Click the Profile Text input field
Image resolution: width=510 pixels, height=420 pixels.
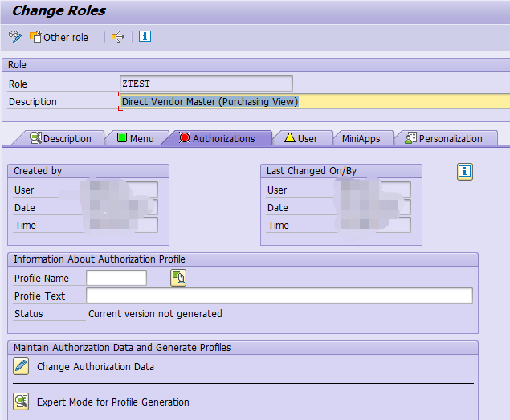[x=279, y=296]
